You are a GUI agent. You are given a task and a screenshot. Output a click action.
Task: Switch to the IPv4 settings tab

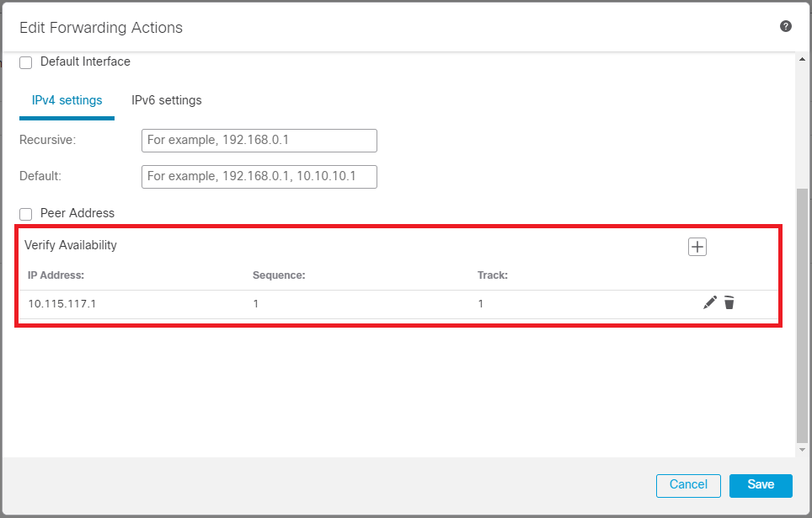[67, 100]
